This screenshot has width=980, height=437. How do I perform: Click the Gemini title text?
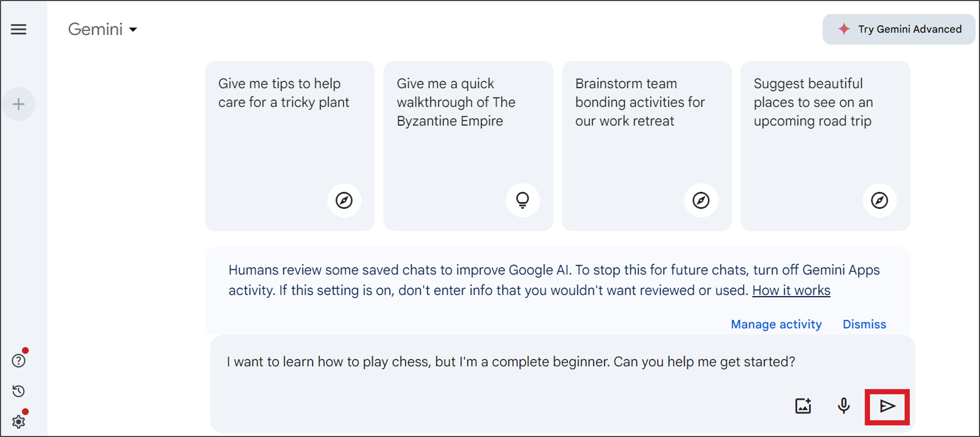tap(95, 29)
